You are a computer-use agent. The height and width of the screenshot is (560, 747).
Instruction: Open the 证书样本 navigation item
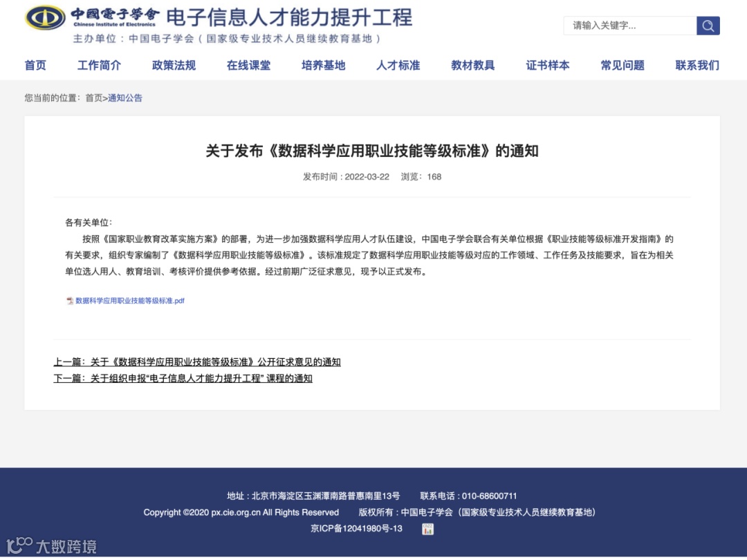pos(548,65)
